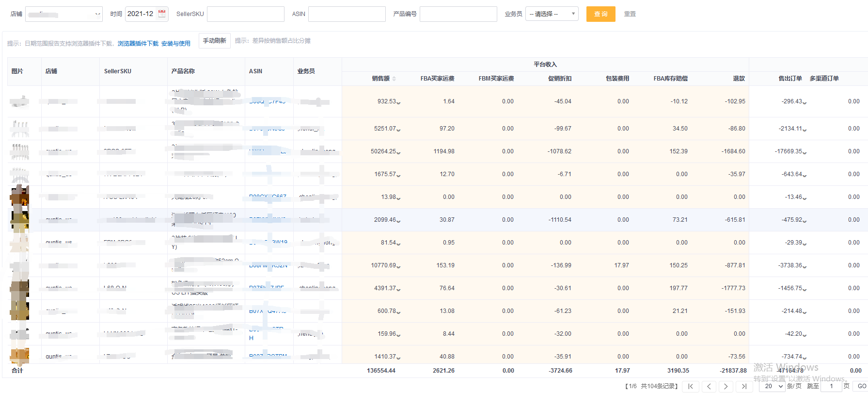Screen dimensions: 868x393
Task: Click the 图片 column header
Action: click(17, 71)
